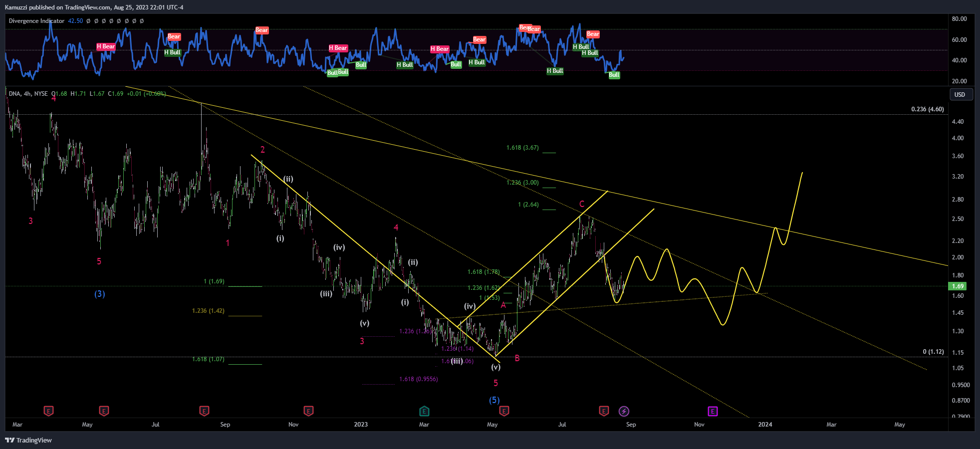Click the 2024 label on time axis
This screenshot has height=449, width=980.
765,425
